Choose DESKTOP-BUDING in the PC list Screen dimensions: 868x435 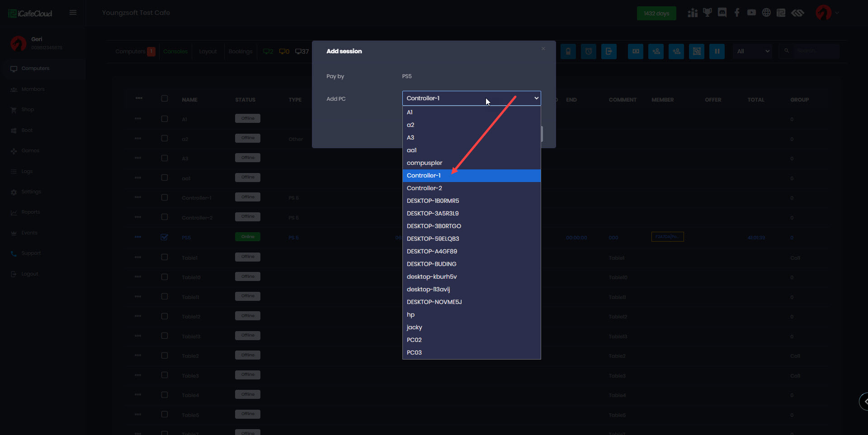[x=431, y=264]
